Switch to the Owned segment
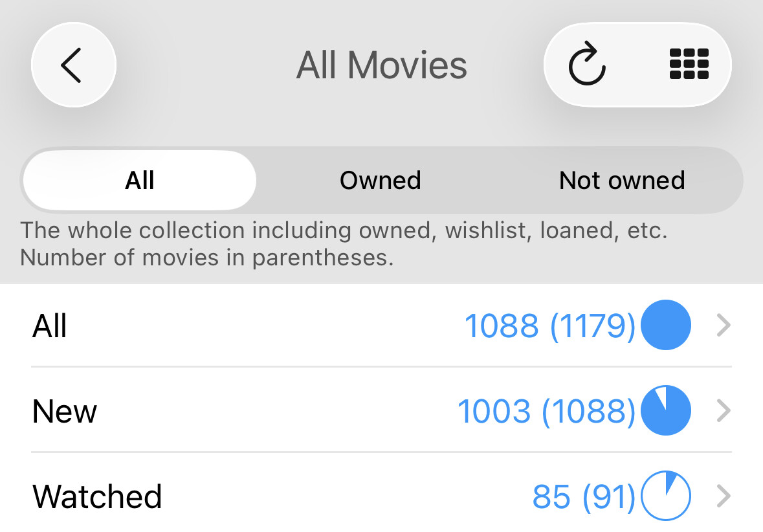Viewport: 763px width, 532px height. (381, 180)
